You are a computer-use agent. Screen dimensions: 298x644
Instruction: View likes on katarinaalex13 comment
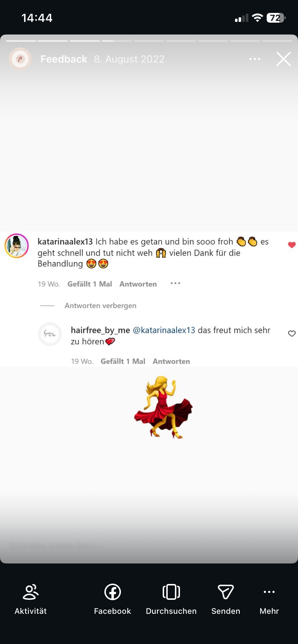(x=90, y=284)
